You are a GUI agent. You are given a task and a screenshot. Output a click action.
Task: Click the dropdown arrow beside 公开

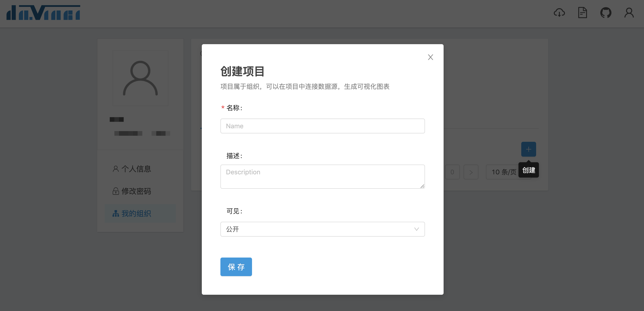click(416, 229)
